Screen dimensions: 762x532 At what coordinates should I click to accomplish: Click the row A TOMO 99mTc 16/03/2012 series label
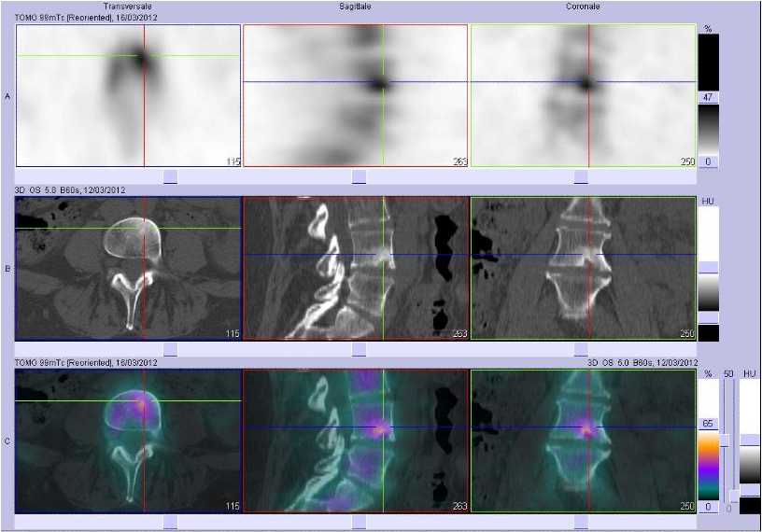(x=86, y=18)
